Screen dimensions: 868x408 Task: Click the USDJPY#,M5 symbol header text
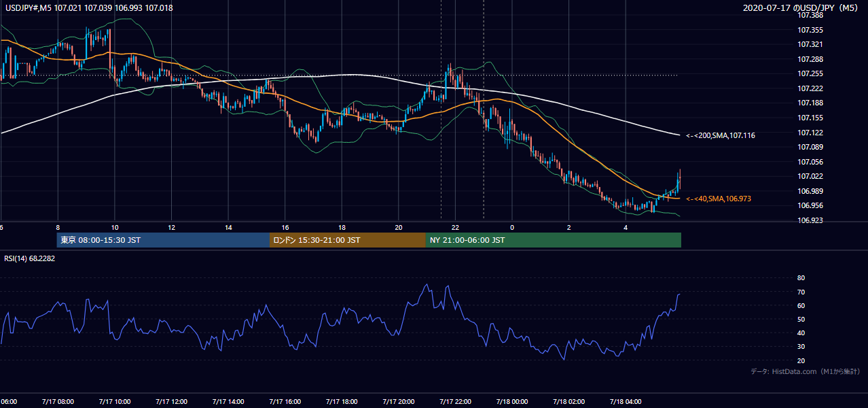coord(89,7)
